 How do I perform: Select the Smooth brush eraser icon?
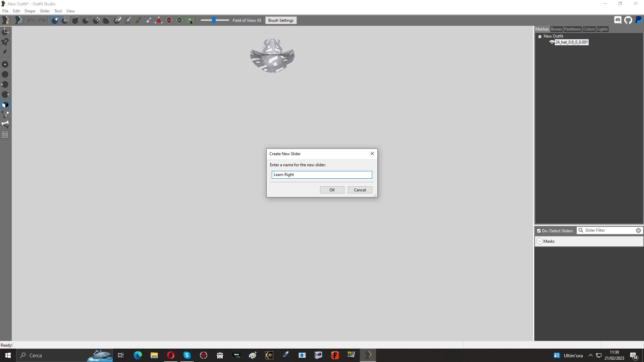point(117,20)
